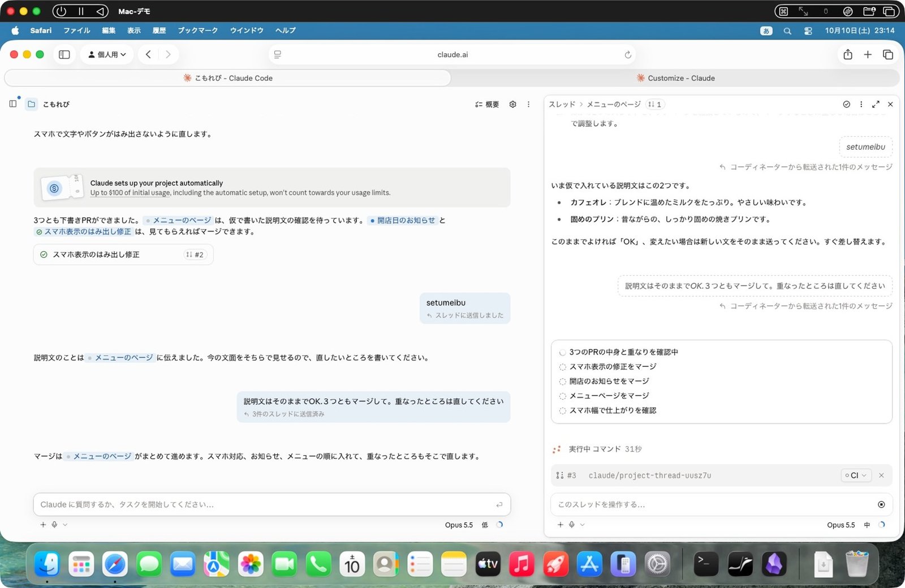
Task: Change the Opus 5.5 model in thread panel
Action: [841, 525]
